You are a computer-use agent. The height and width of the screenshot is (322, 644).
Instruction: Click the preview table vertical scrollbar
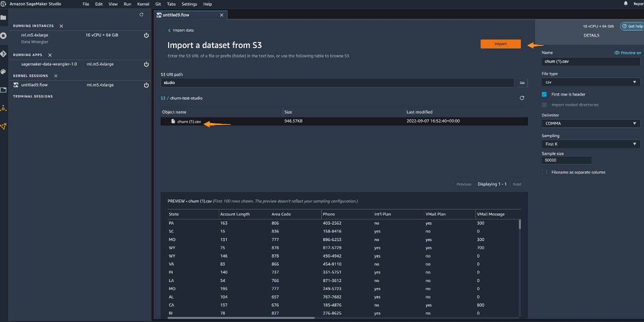coord(520,224)
